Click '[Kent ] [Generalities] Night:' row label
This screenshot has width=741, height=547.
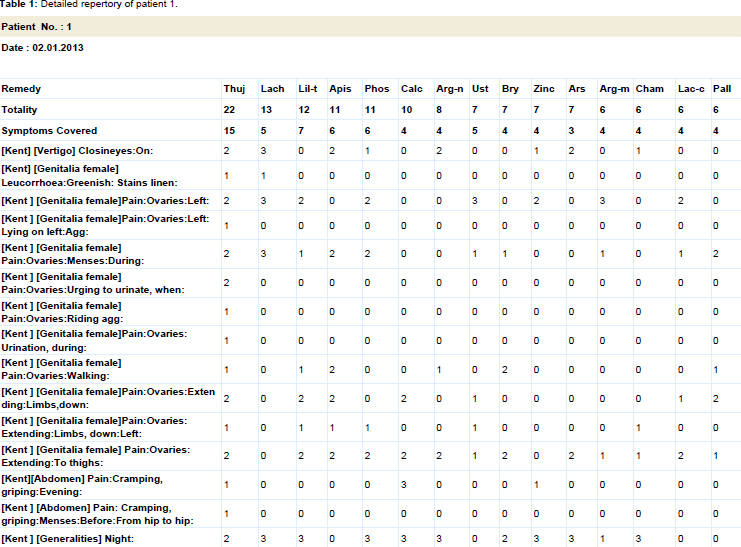click(x=68, y=538)
